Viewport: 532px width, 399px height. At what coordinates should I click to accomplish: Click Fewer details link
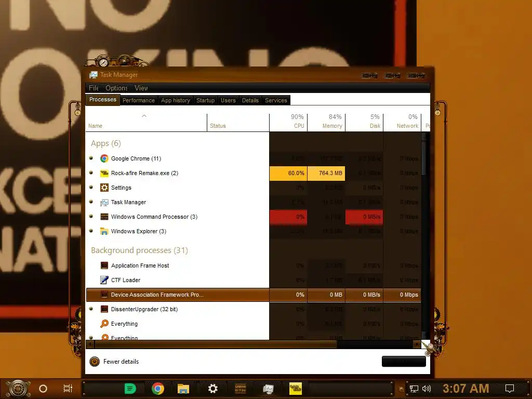click(121, 362)
